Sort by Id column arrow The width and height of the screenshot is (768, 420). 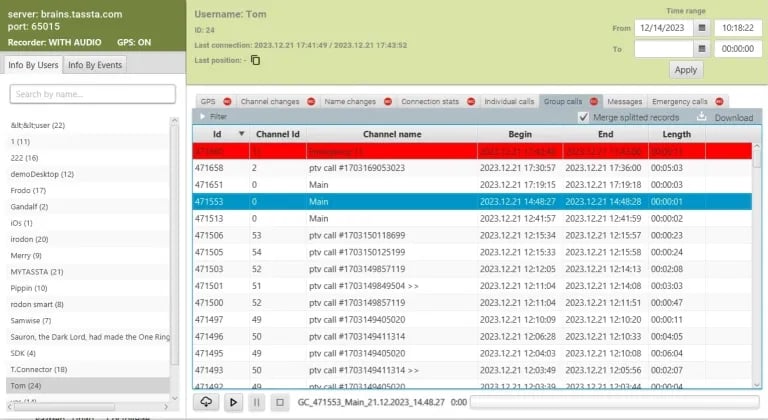pos(241,134)
